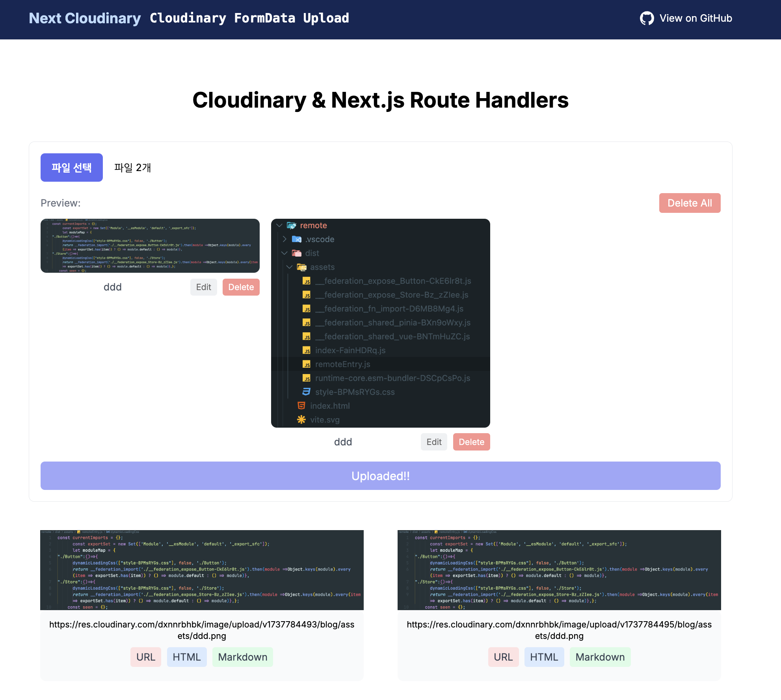Copy HTML for the v1737784493 upload
Viewport: 781px width, 700px height.
[x=187, y=657]
